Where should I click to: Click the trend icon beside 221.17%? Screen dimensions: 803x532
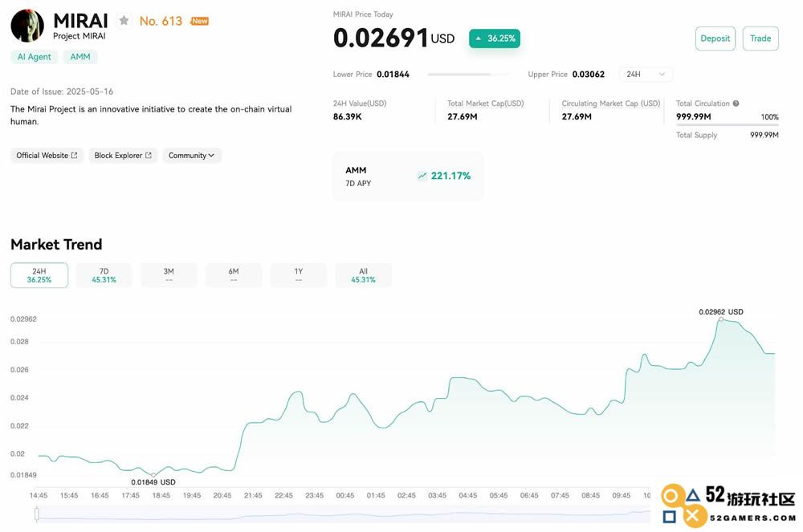click(x=422, y=176)
